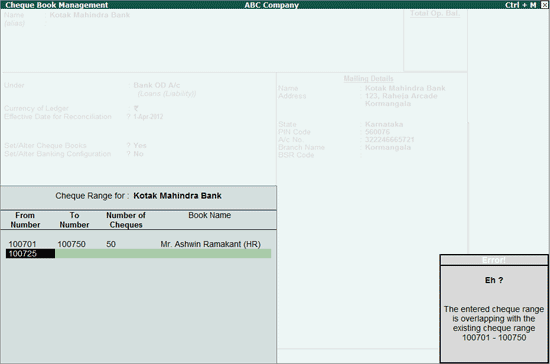Screen dimensions: 550x364
Task: Click the Name field Kotak Mahindra Bank
Action: (x=89, y=15)
